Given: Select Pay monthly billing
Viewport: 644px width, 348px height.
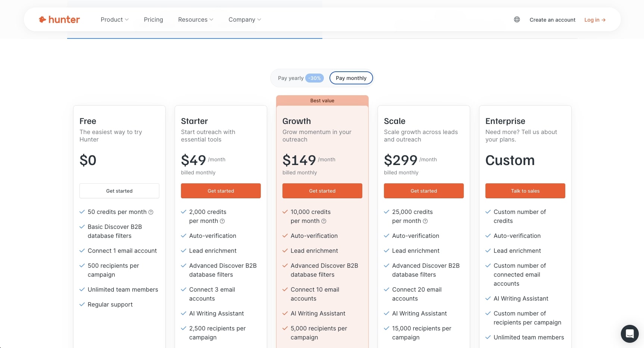Looking at the screenshot, I should click(351, 78).
